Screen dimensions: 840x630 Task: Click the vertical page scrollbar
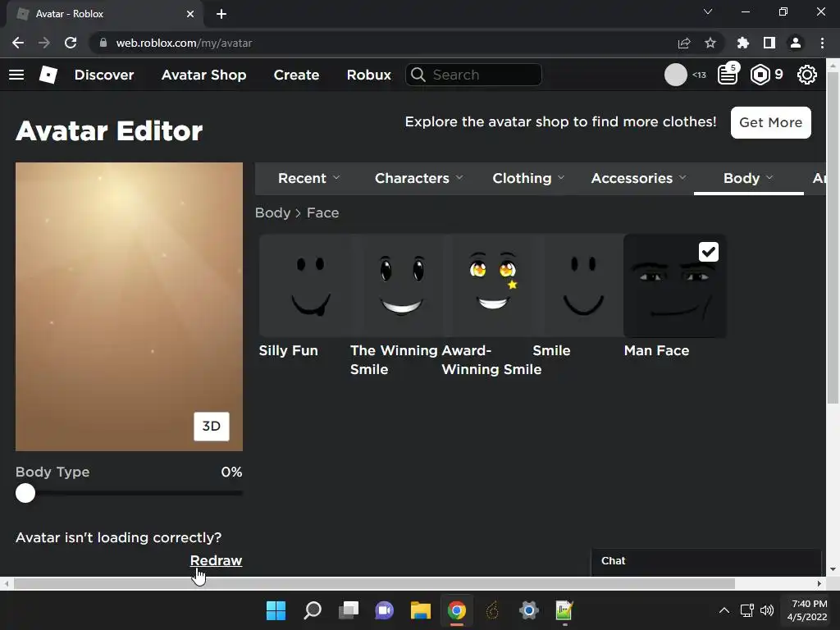(833, 239)
